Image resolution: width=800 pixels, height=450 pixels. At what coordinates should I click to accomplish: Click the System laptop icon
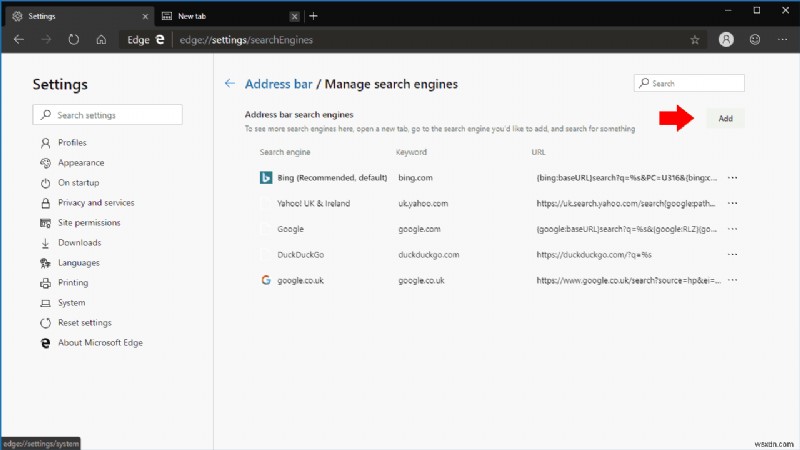click(x=45, y=303)
